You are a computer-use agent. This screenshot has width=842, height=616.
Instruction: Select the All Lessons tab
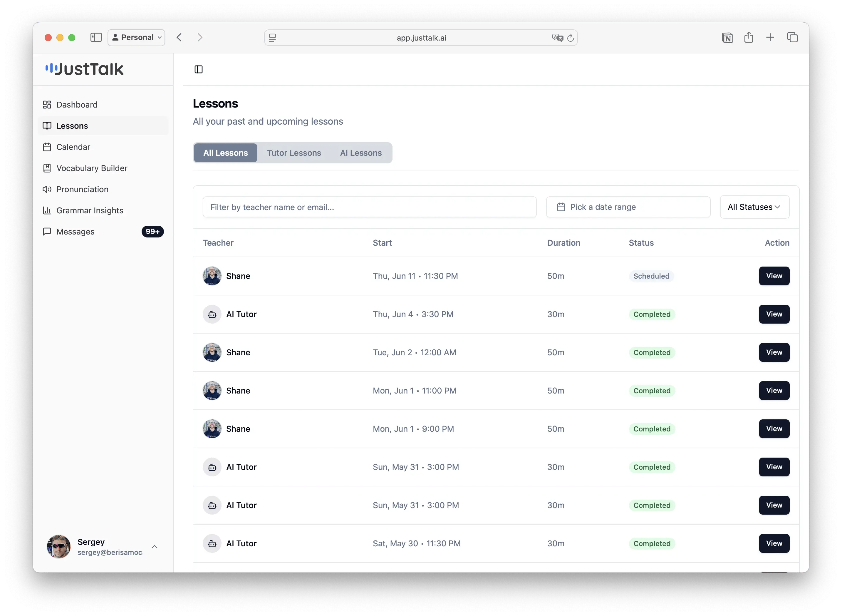(226, 153)
